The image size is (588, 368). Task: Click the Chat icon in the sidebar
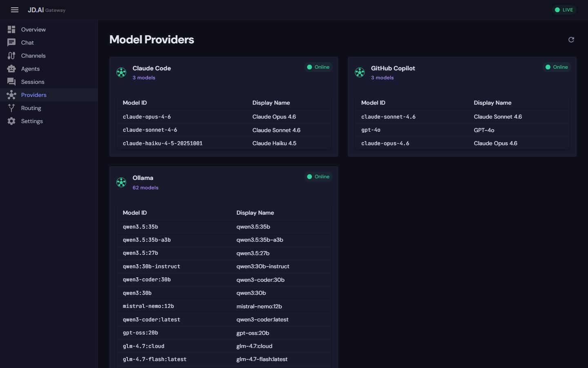pyautogui.click(x=11, y=42)
